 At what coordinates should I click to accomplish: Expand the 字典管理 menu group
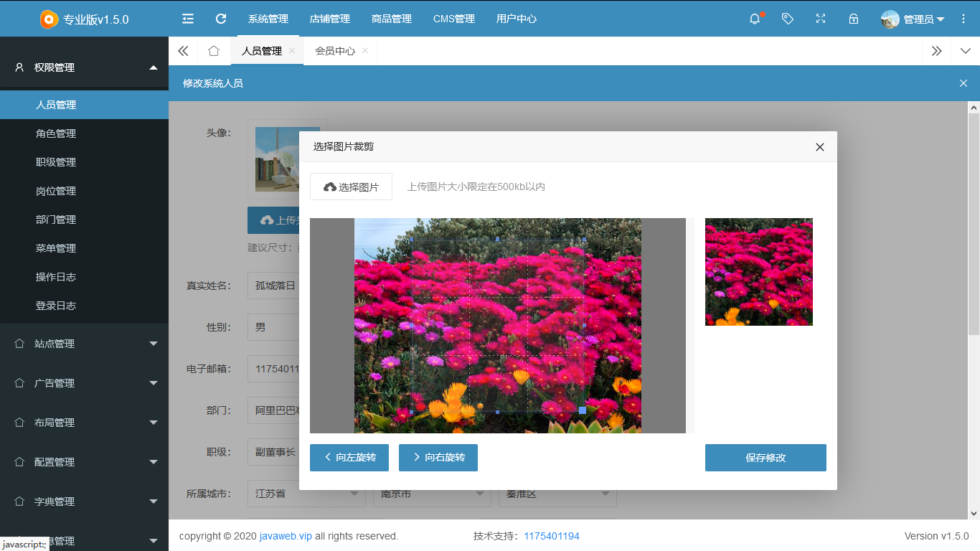pyautogui.click(x=153, y=501)
